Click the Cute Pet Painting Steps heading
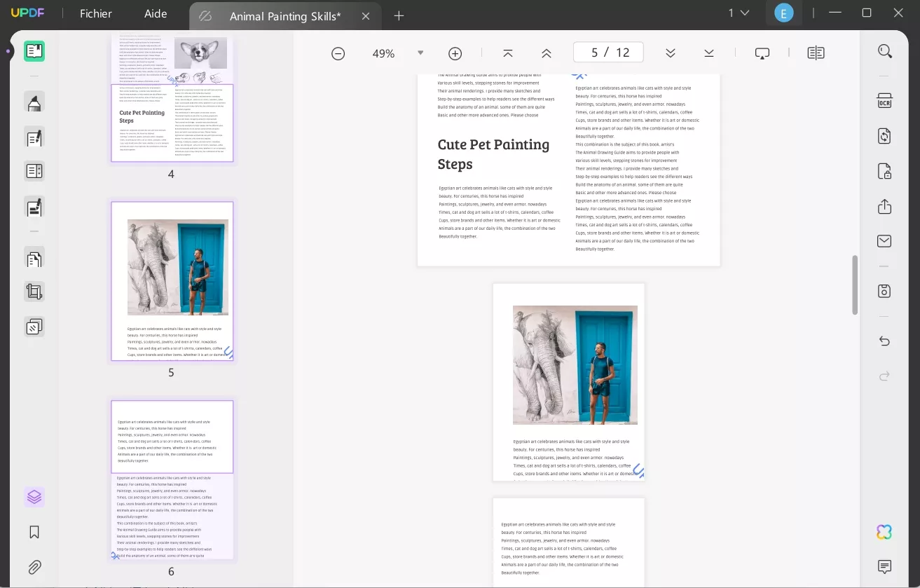 493,154
